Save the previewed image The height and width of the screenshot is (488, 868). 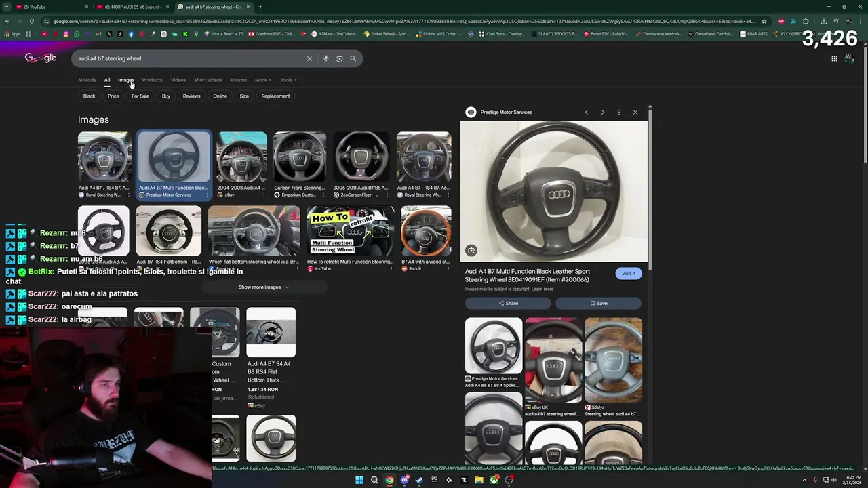[x=598, y=303]
